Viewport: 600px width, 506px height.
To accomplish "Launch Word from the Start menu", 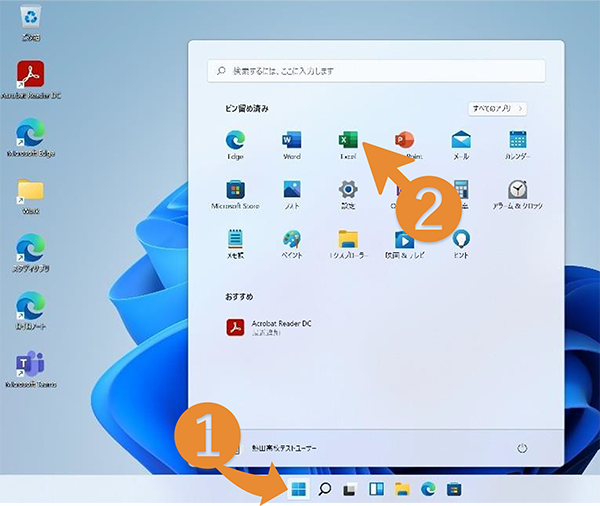I will [x=292, y=145].
